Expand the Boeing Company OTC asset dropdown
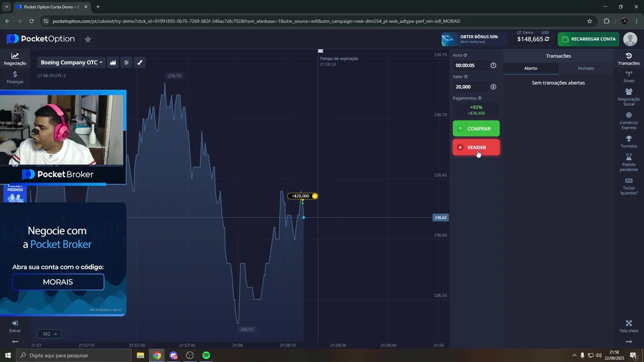This screenshot has width=644, height=362. (71, 62)
